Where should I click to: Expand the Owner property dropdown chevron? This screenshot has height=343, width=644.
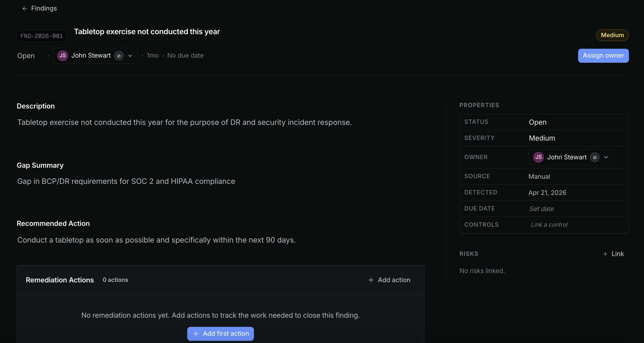pos(606,157)
